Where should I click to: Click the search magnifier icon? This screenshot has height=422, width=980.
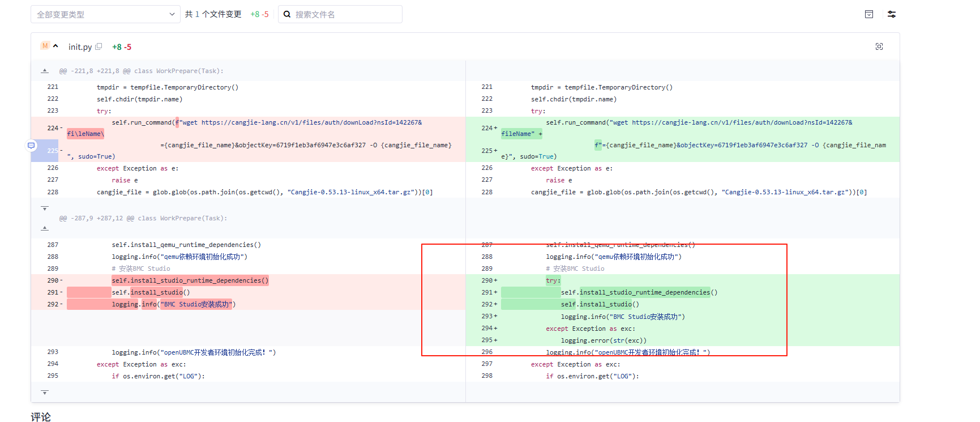[x=287, y=14]
